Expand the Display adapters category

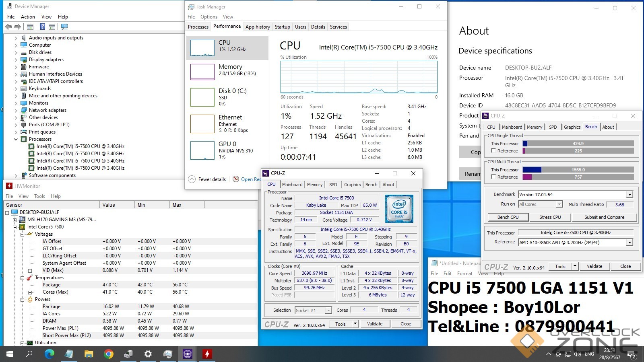16,60
